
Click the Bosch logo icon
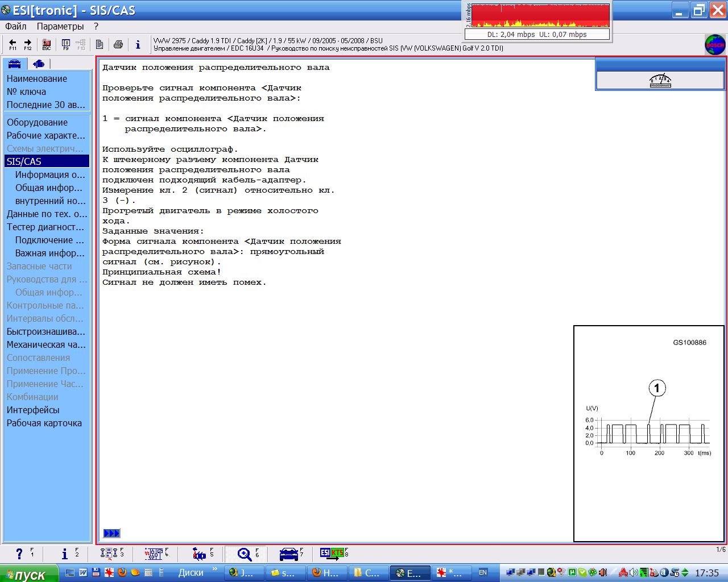point(715,45)
